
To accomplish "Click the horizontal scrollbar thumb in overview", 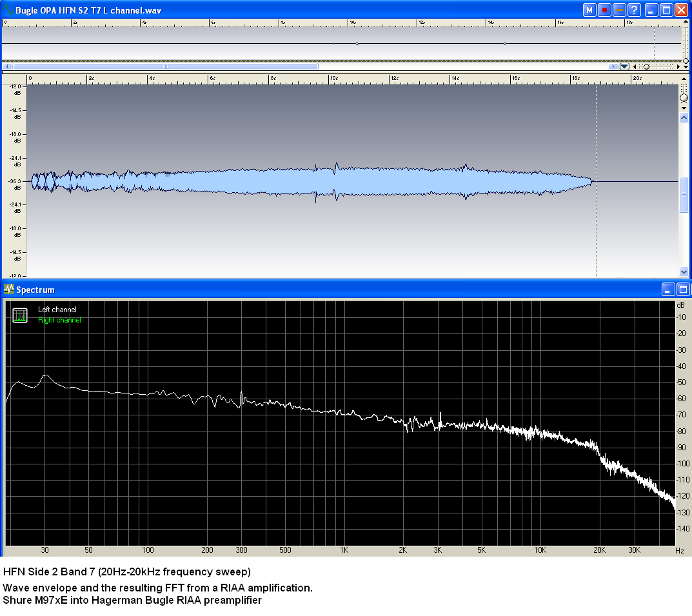I will [x=166, y=66].
